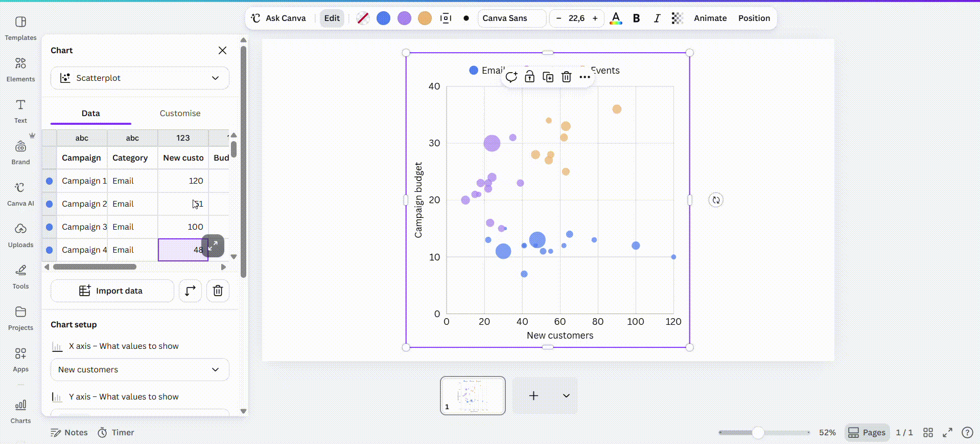Image resolution: width=980 pixels, height=444 pixels.
Task: Click the swap rows and columns icon
Action: coord(190,291)
